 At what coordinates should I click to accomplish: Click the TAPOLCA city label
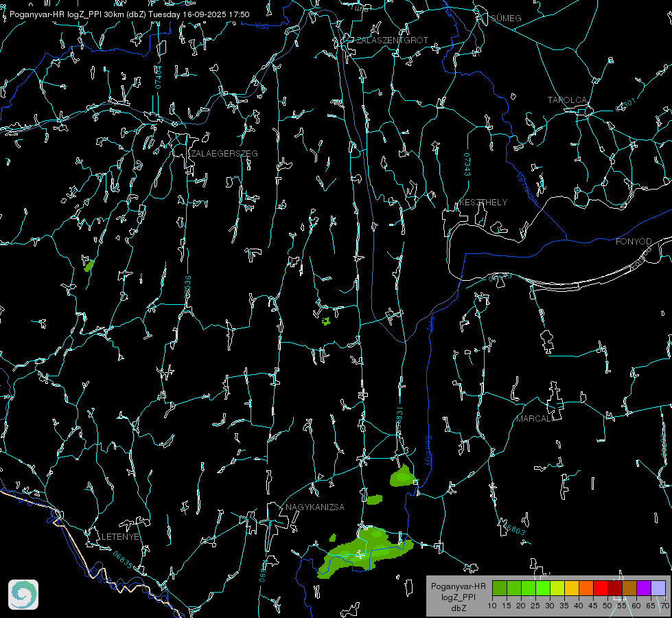tap(567, 100)
